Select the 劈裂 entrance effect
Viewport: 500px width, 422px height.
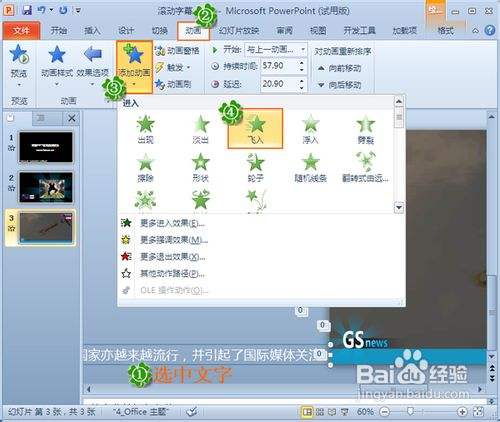(x=366, y=129)
